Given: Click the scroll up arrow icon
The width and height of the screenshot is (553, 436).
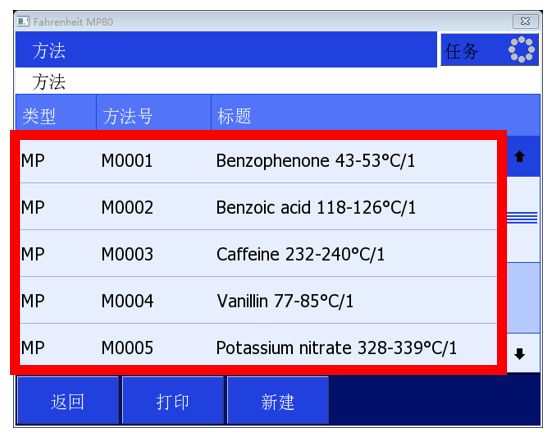Looking at the screenshot, I should point(521,156).
